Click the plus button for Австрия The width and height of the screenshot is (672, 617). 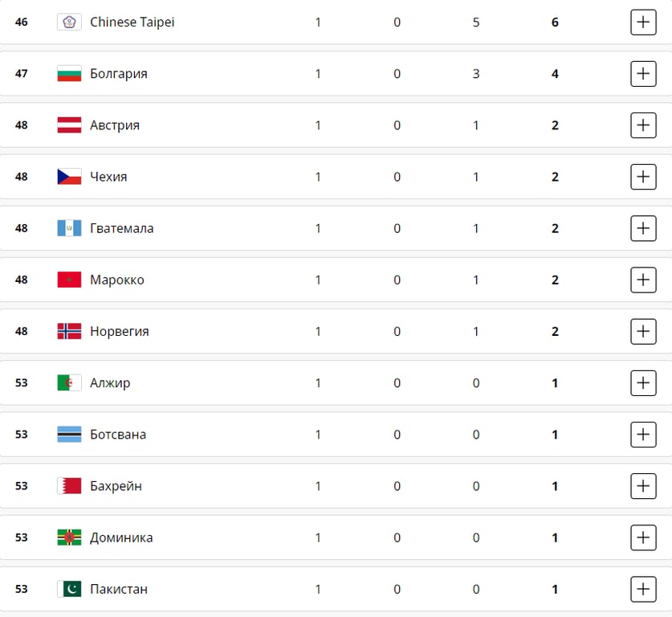coord(643,125)
